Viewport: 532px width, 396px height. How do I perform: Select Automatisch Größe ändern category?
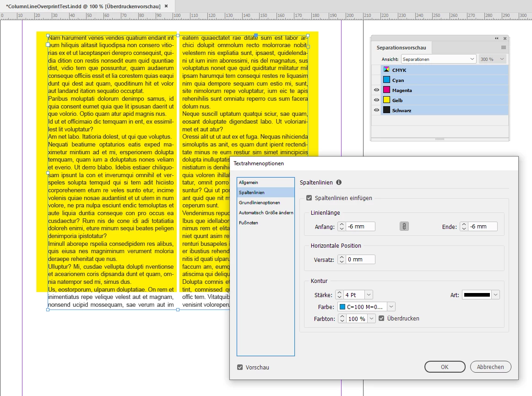266,213
